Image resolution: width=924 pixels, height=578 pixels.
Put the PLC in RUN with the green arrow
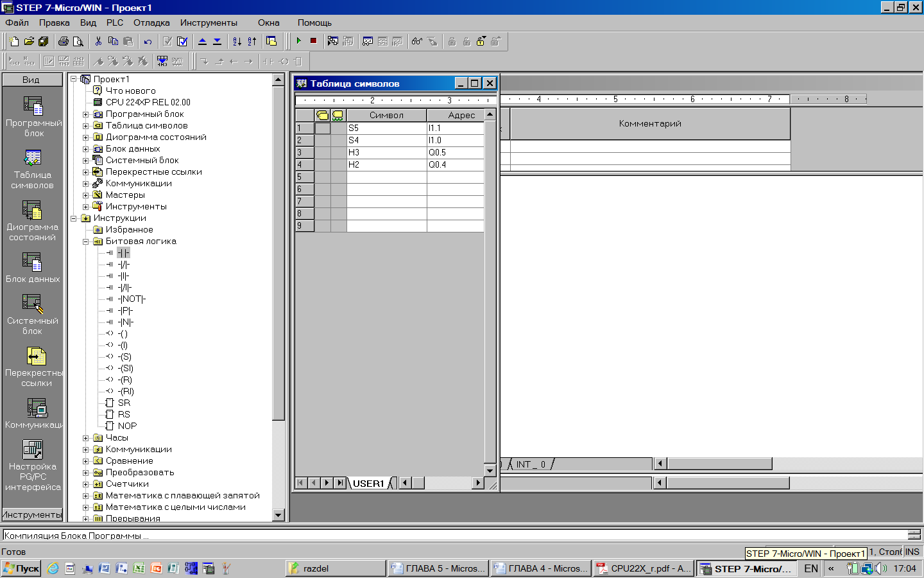[298, 41]
